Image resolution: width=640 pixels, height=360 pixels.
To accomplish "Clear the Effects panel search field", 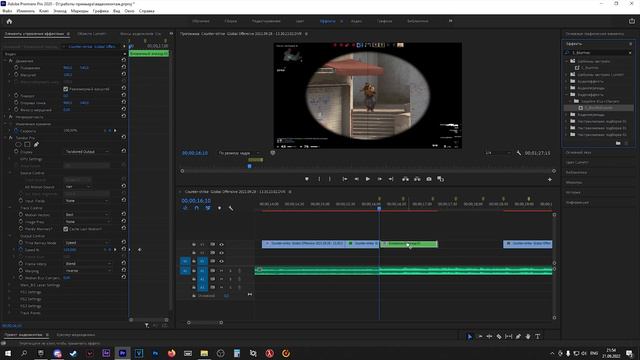I will point(630,53).
